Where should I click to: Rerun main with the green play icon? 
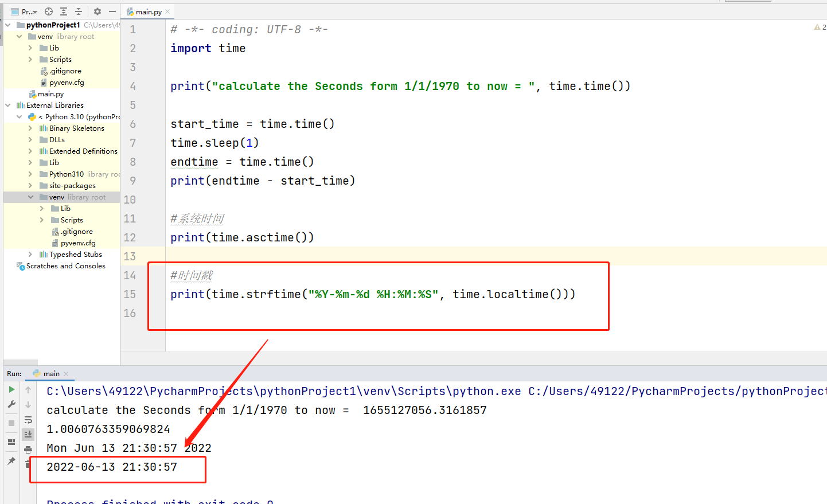tap(11, 389)
